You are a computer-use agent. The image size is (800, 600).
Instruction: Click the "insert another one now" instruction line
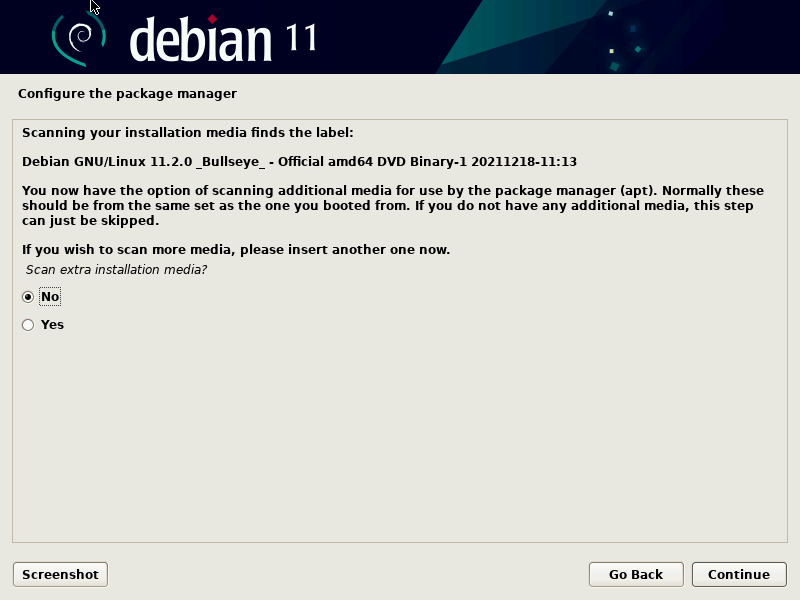[235, 249]
